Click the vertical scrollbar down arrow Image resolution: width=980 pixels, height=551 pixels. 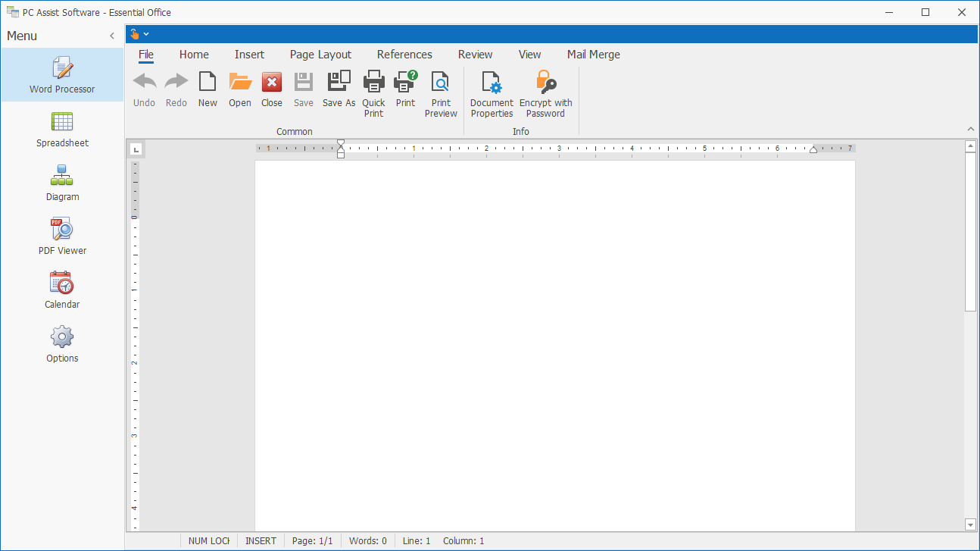click(970, 524)
